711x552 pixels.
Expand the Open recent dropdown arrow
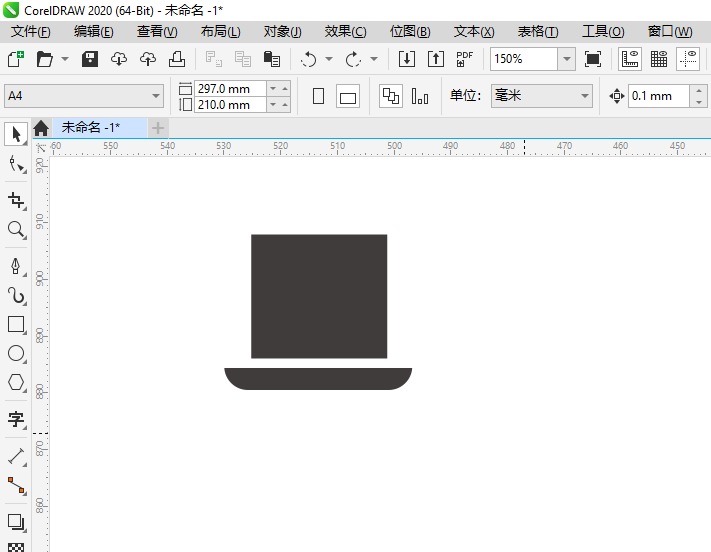(x=65, y=59)
